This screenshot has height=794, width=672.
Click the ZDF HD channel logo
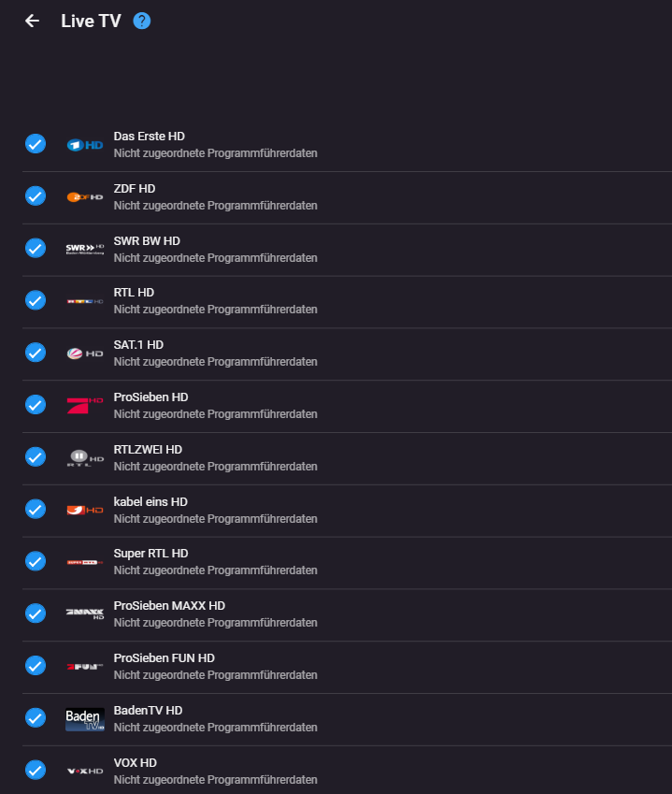coord(85,196)
